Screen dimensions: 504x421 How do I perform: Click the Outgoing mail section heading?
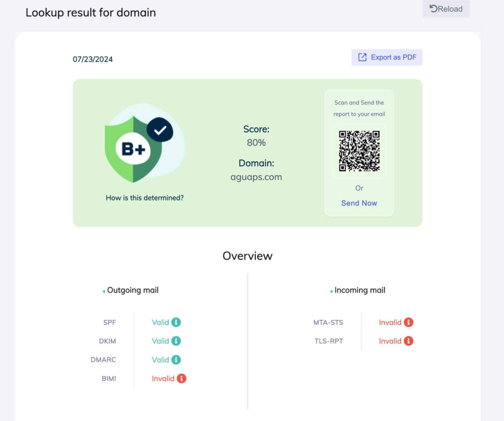(133, 291)
